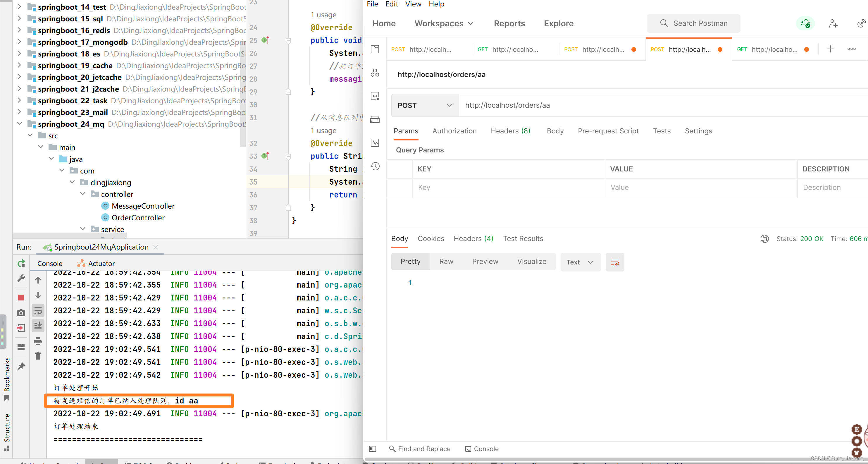Screen dimensions: 868x464
Task: Click the print icon in console toolbar
Action: click(x=38, y=341)
